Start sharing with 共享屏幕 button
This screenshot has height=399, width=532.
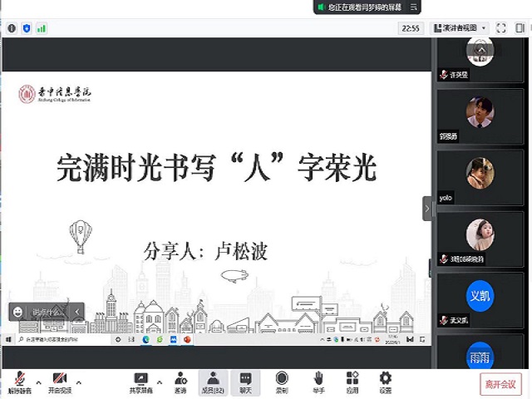pos(140,382)
